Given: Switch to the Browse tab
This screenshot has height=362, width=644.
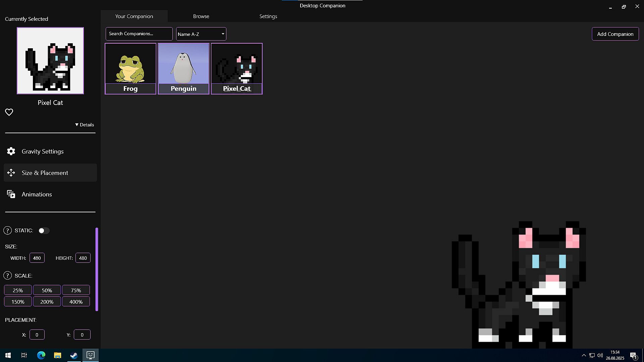Looking at the screenshot, I should coord(201,16).
